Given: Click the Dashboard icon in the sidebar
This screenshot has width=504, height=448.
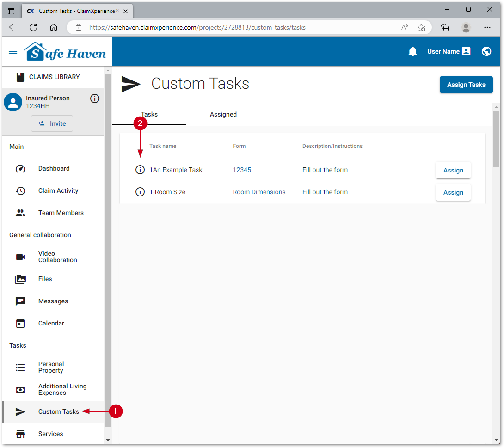Looking at the screenshot, I should point(20,168).
